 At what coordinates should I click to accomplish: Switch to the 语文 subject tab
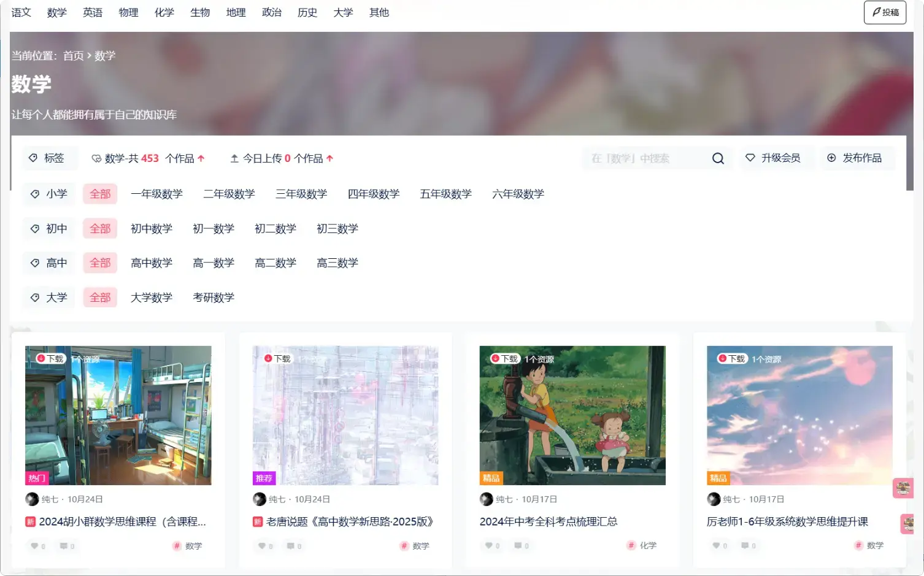21,12
